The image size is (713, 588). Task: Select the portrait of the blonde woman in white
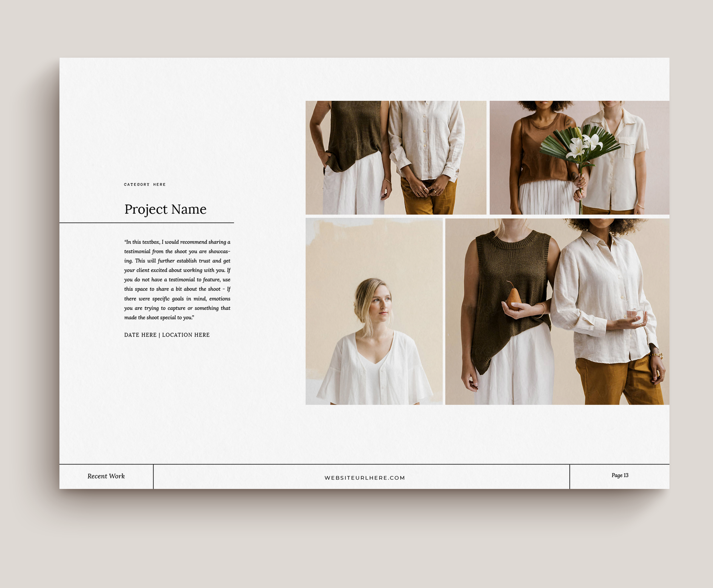tap(374, 311)
